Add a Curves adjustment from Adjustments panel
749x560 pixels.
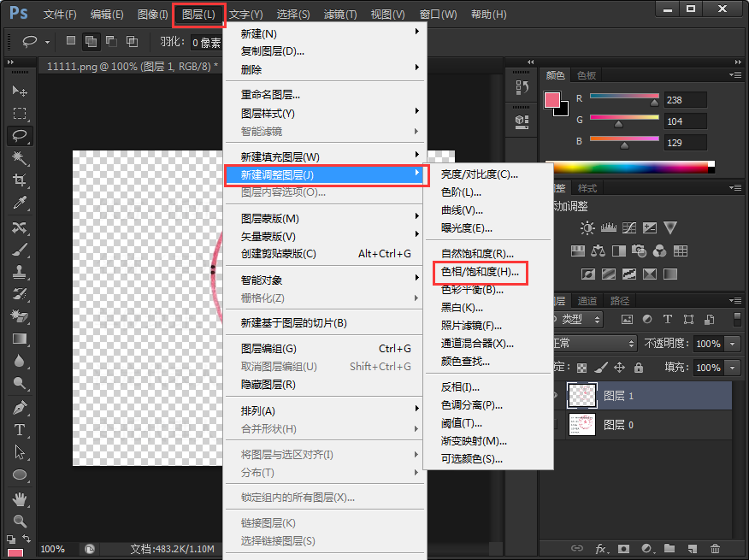(629, 227)
